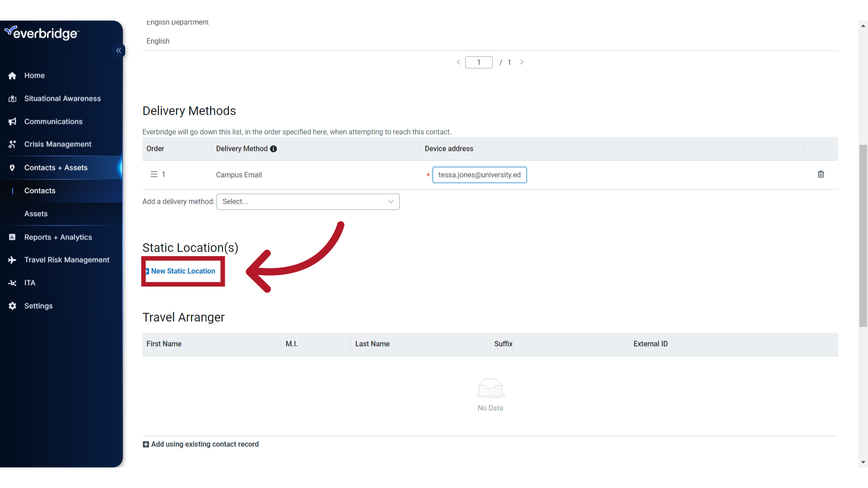This screenshot has height=488, width=868.
Task: Open Reports + Analytics section
Action: (58, 237)
